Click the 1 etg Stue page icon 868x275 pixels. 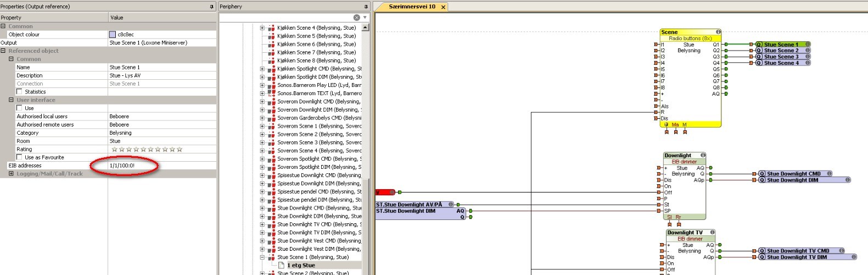tap(281, 265)
